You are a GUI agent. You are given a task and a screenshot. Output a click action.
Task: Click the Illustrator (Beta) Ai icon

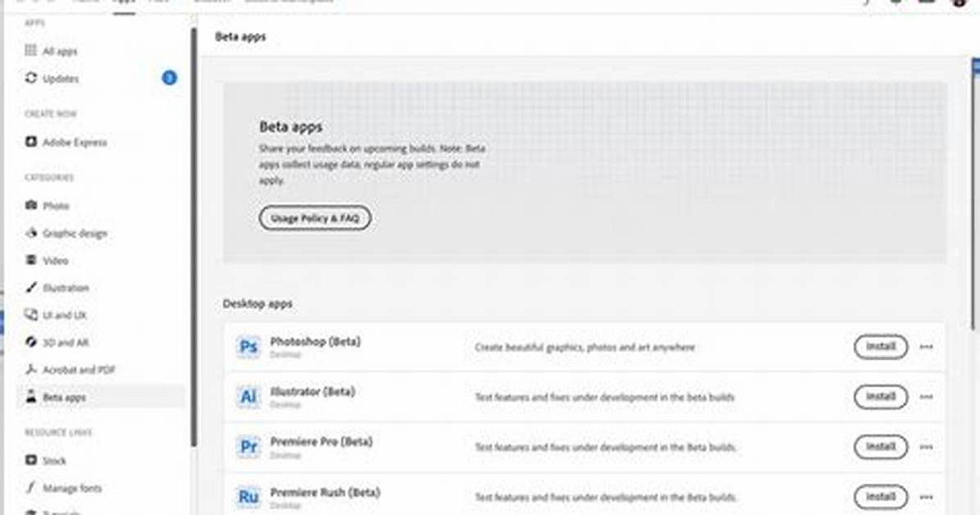248,396
